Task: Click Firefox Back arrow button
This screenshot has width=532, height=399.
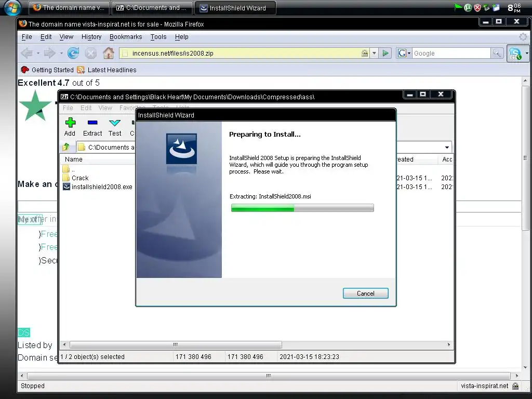Action: (x=27, y=53)
